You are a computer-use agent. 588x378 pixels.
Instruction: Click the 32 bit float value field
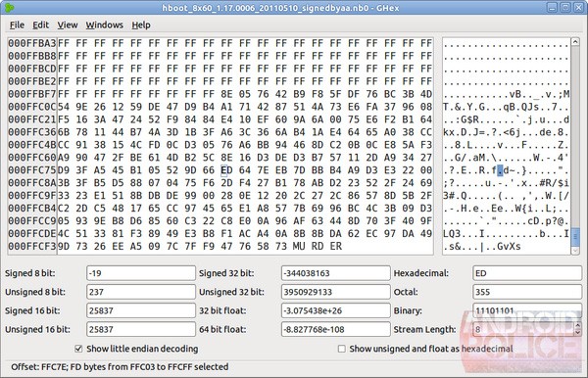(335, 310)
